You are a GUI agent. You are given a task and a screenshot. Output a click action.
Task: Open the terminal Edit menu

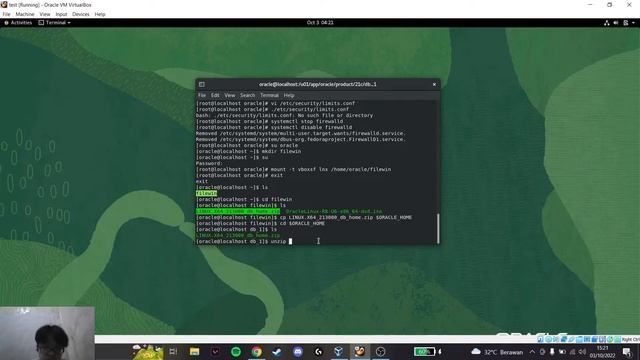pyautogui.click(x=215, y=95)
